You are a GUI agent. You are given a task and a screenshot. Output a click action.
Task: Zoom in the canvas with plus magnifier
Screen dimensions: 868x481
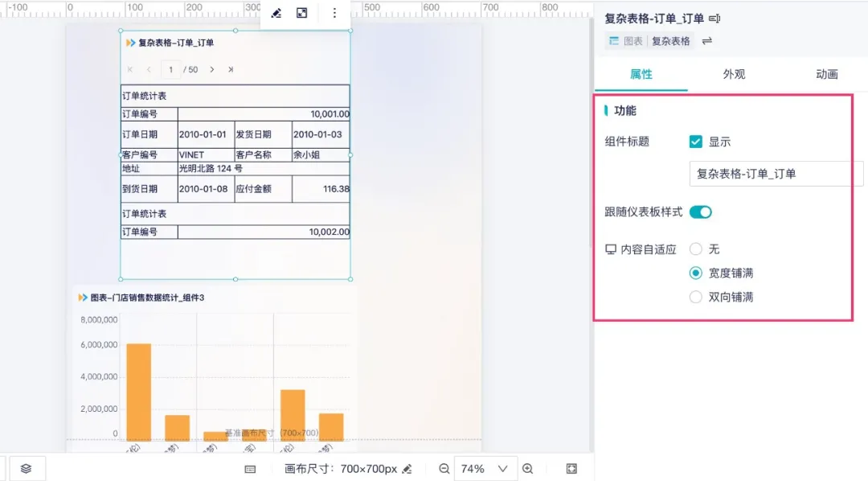click(528, 469)
